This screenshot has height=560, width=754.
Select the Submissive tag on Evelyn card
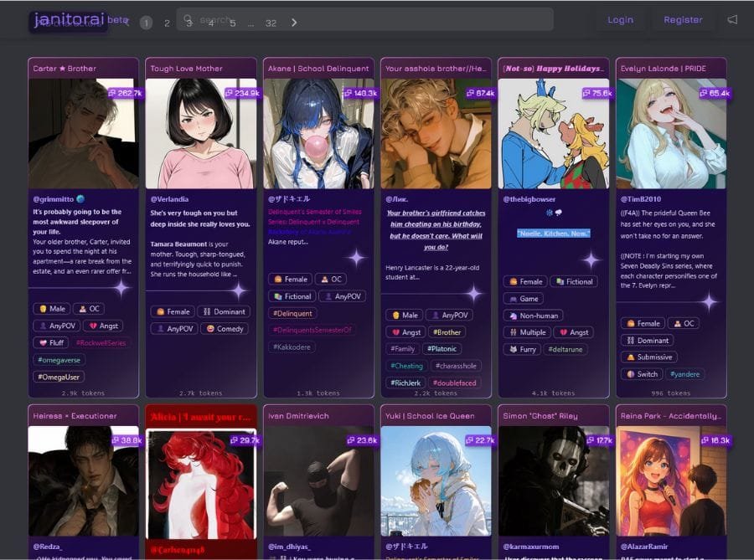click(x=648, y=357)
